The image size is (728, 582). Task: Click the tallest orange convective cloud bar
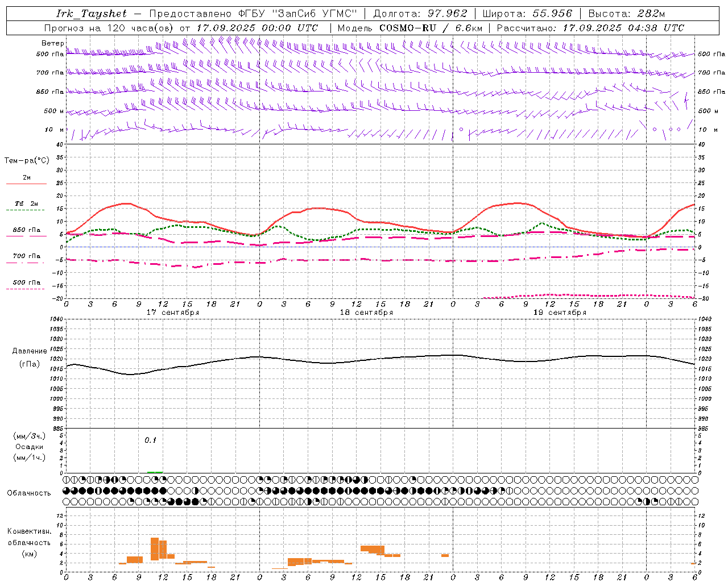pos(155,549)
